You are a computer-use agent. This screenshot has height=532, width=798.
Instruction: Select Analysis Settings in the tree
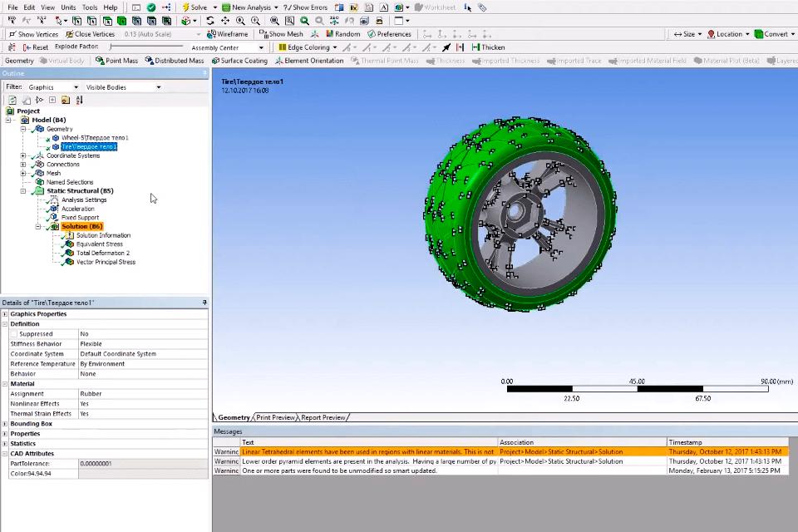click(x=84, y=200)
